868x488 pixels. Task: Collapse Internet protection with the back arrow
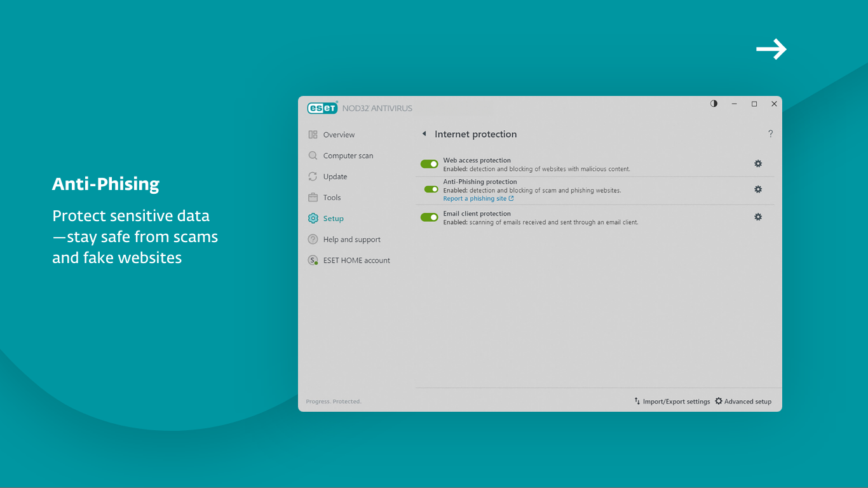point(424,133)
